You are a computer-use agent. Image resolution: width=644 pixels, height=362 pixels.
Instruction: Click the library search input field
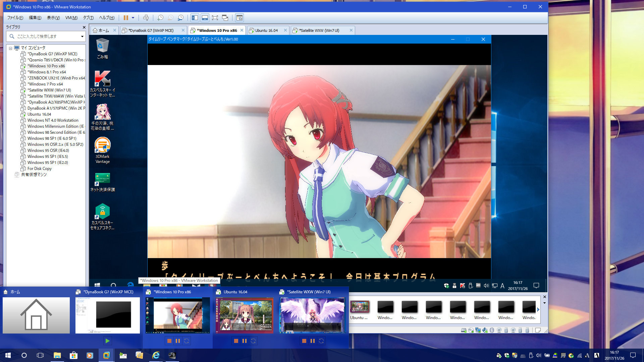45,36
